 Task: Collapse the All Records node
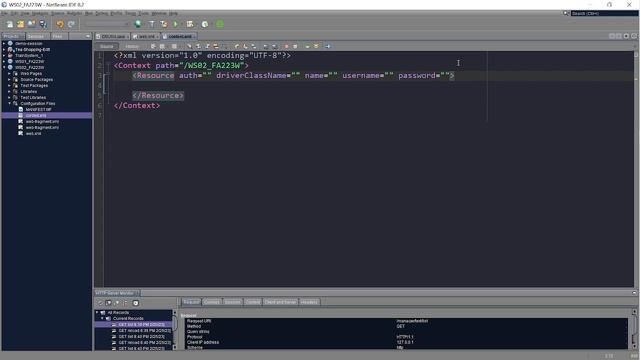pos(97,312)
